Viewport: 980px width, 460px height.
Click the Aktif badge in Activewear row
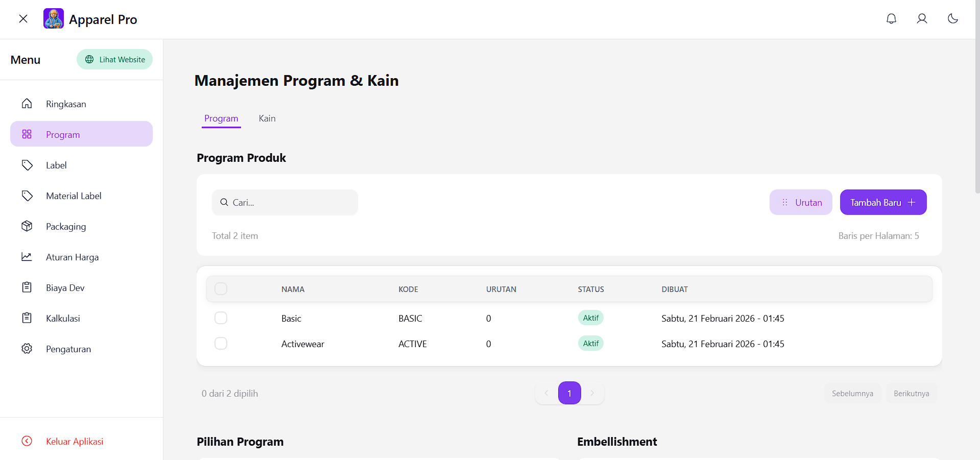(x=591, y=343)
